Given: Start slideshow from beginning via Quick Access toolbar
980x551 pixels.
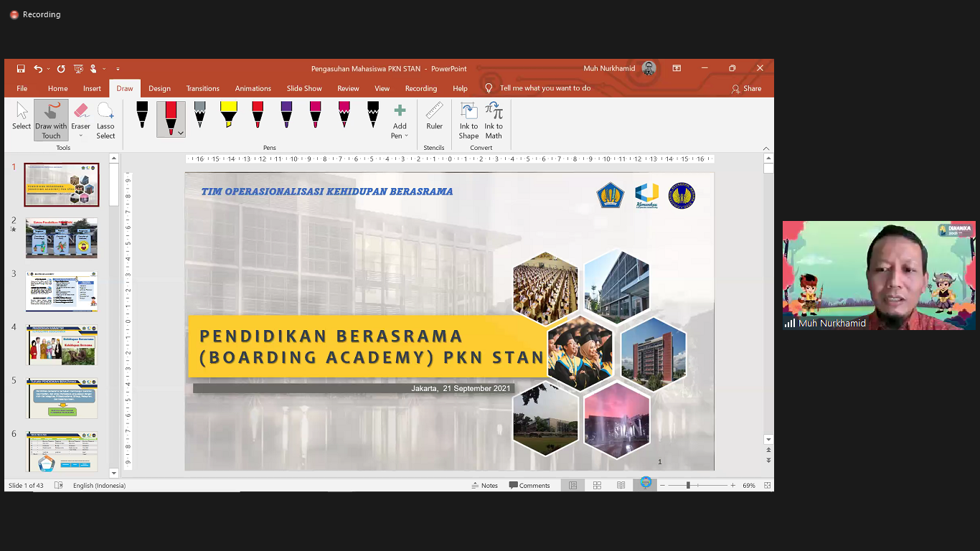Looking at the screenshot, I should click(x=77, y=68).
